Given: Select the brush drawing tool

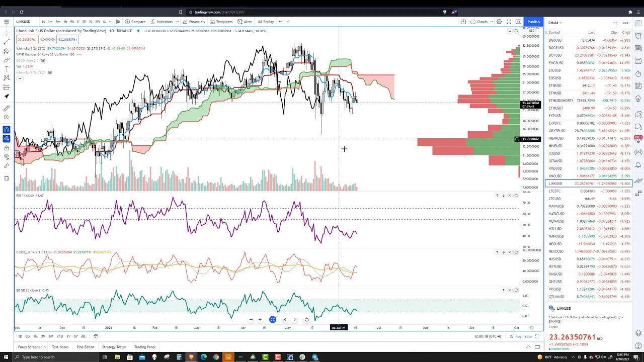Looking at the screenshot, I should coord(6,60).
